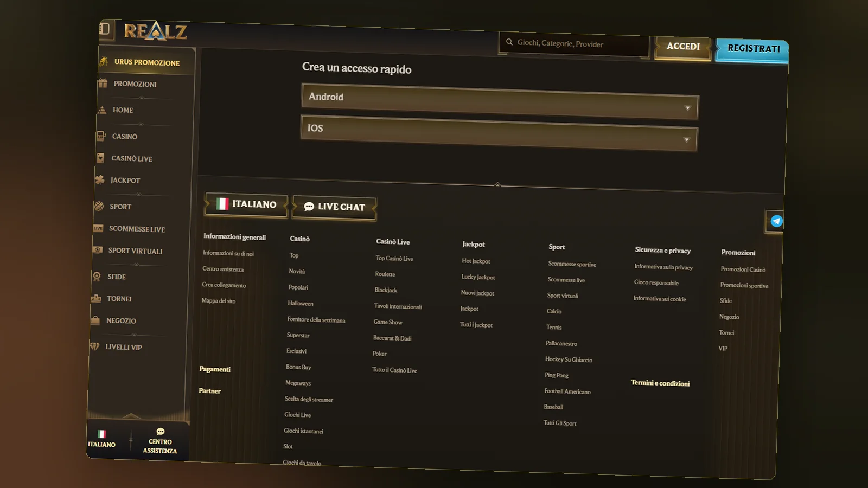The height and width of the screenshot is (488, 868).
Task: Click the Sfide medal icon
Action: 97,277
